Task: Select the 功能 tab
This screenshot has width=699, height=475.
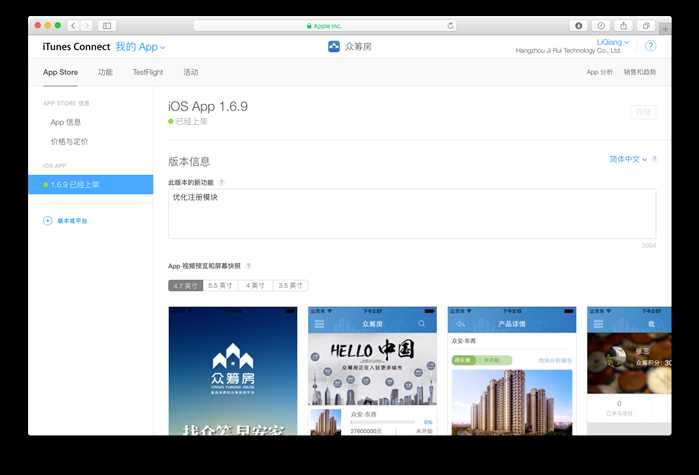Action: (105, 72)
